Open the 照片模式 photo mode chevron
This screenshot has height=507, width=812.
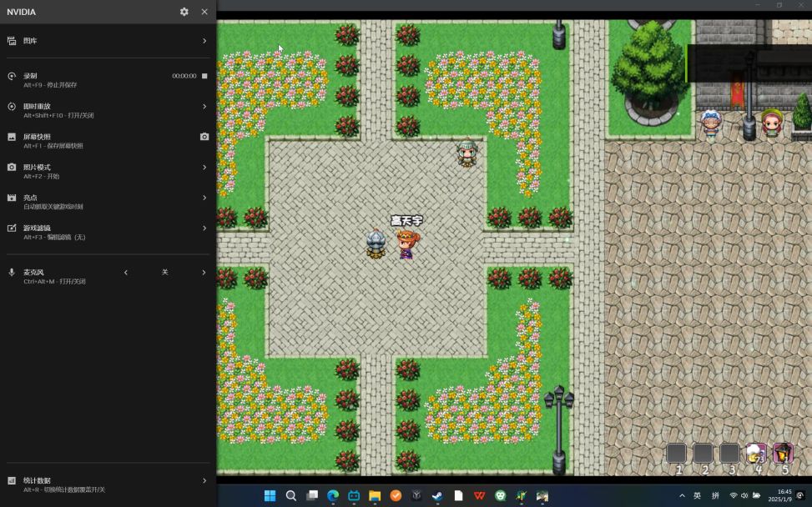pos(204,168)
